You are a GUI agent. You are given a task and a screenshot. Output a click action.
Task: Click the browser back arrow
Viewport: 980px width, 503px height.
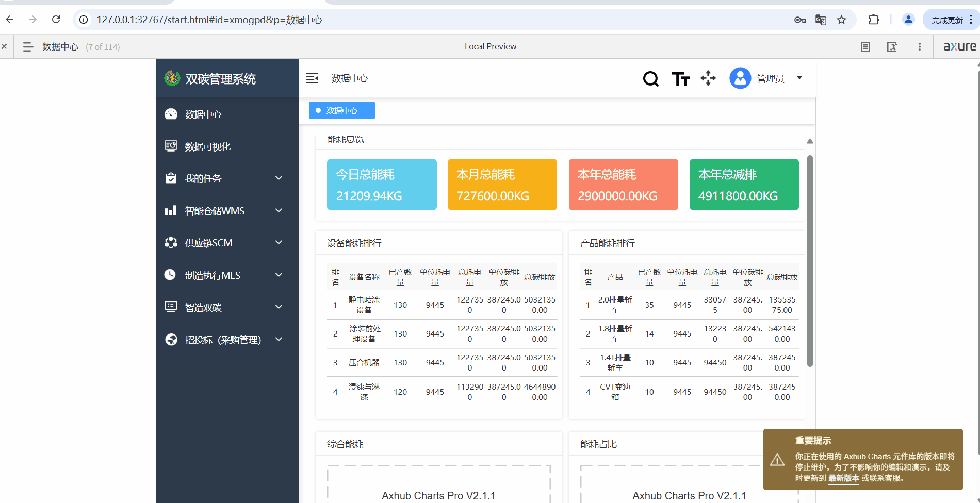click(x=10, y=20)
